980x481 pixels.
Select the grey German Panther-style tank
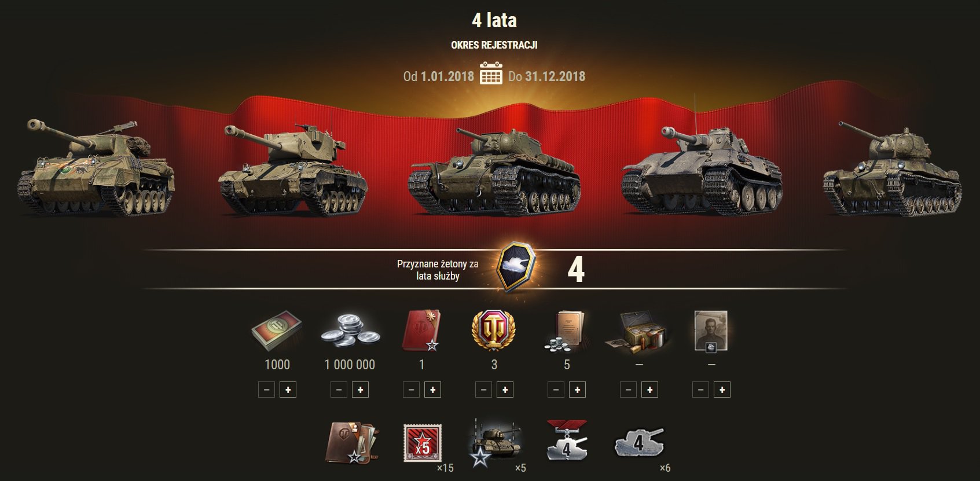tap(702, 170)
